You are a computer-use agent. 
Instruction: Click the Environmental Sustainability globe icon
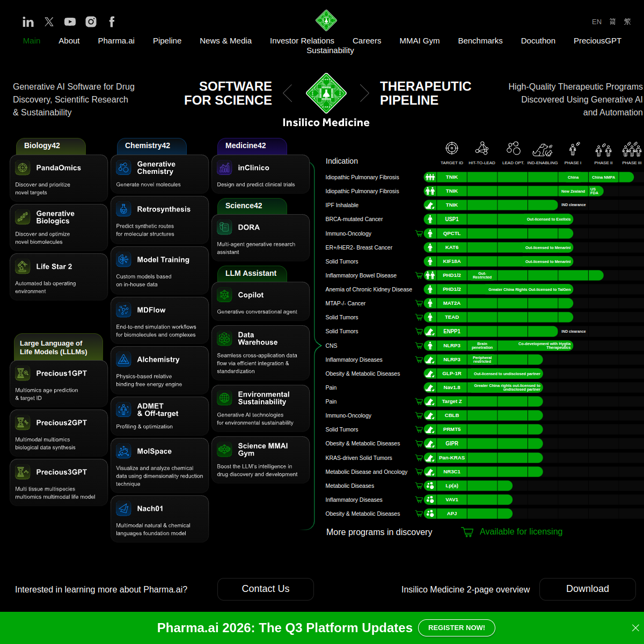click(224, 398)
